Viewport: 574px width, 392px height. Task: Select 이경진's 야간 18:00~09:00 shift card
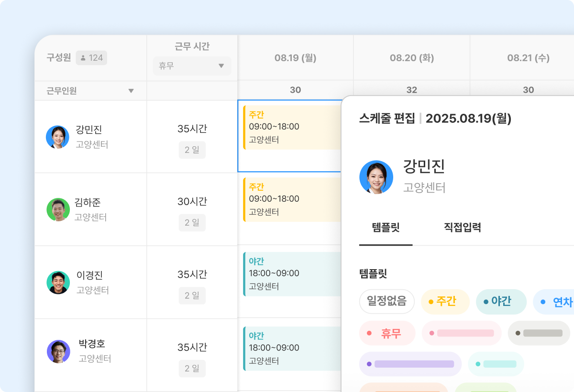(x=292, y=274)
